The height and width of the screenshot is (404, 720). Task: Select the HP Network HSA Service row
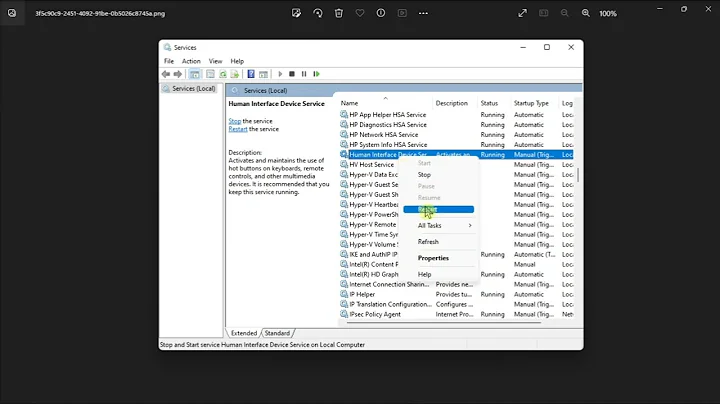[456, 135]
